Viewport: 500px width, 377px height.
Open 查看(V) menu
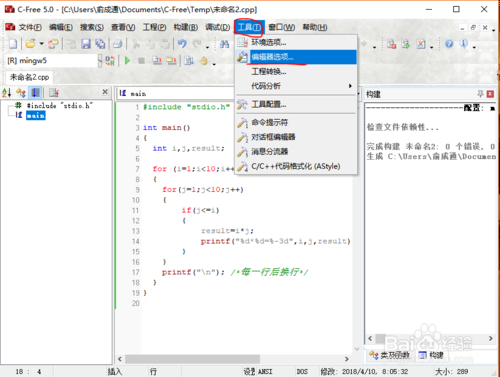click(123, 27)
